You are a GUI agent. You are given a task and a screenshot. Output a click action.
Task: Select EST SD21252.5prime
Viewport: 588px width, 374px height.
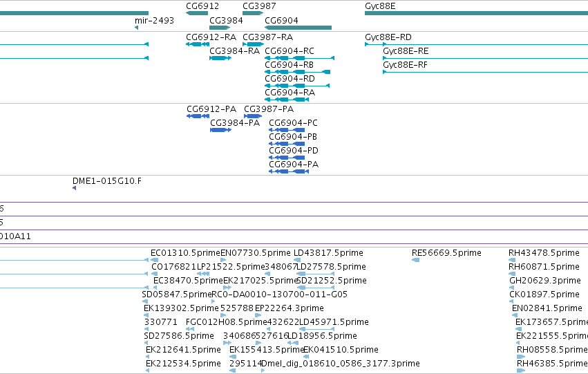pyautogui.click(x=332, y=281)
